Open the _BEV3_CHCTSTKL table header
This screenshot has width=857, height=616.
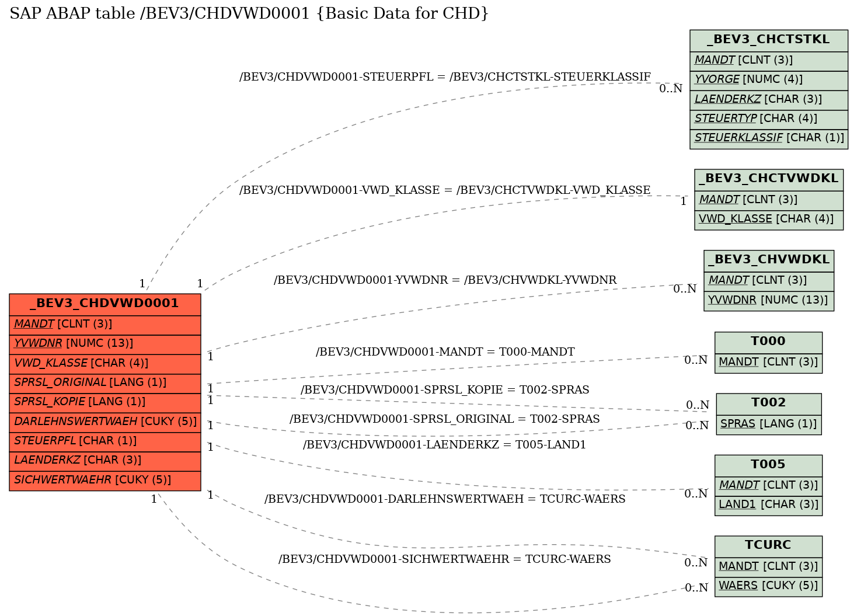[768, 40]
